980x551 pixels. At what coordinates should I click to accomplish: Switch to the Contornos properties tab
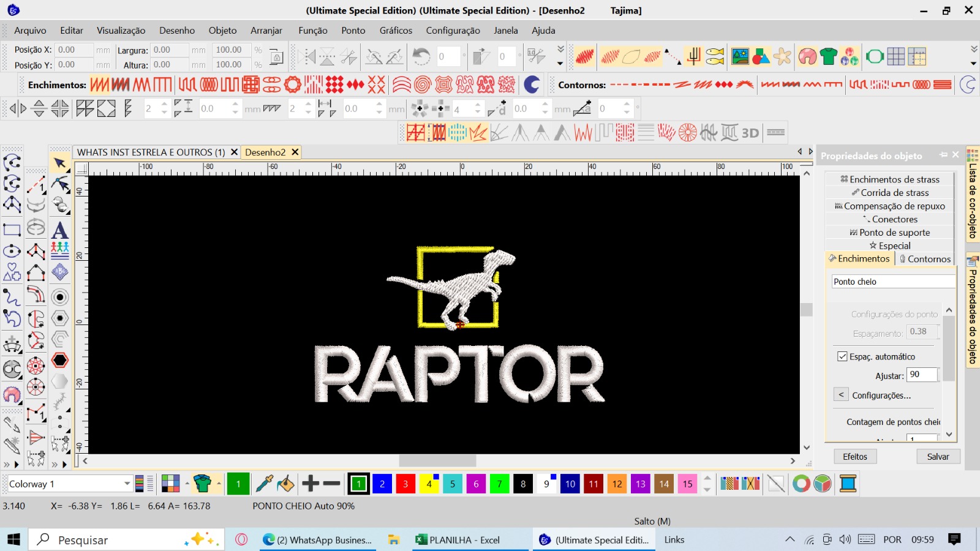pos(925,259)
